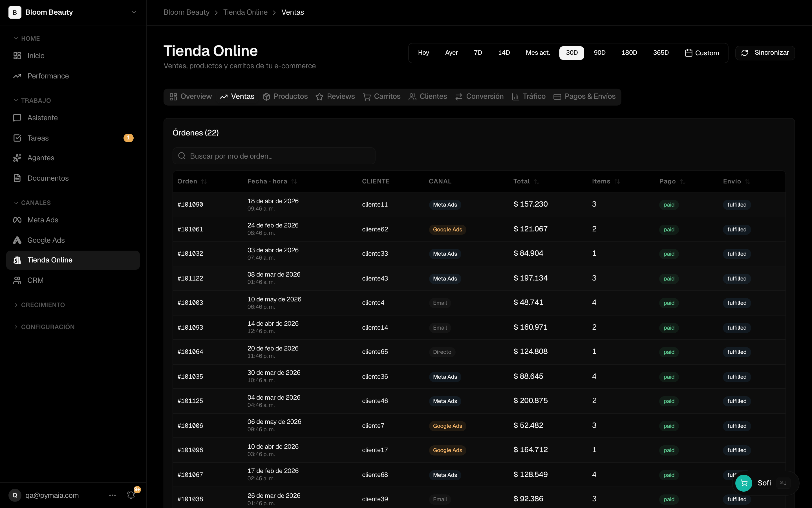812x508 pixels.
Task: Open the Pagos & Envíos tab
Action: pos(584,97)
